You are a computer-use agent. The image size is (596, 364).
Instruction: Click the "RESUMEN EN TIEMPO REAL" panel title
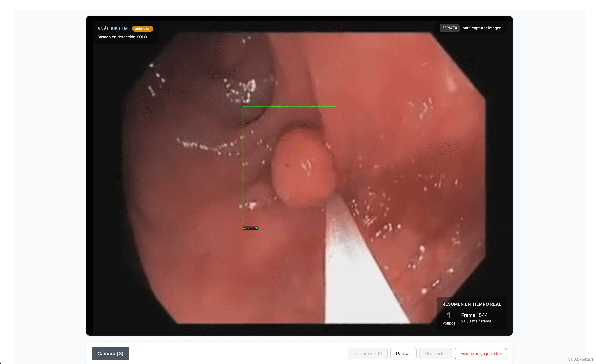pos(472,304)
